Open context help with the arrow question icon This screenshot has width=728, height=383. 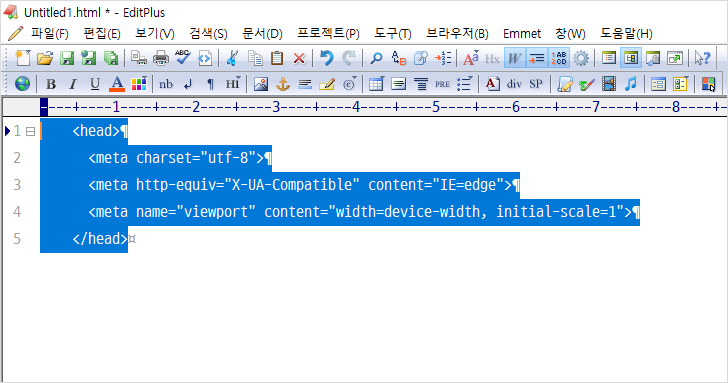coord(702,58)
